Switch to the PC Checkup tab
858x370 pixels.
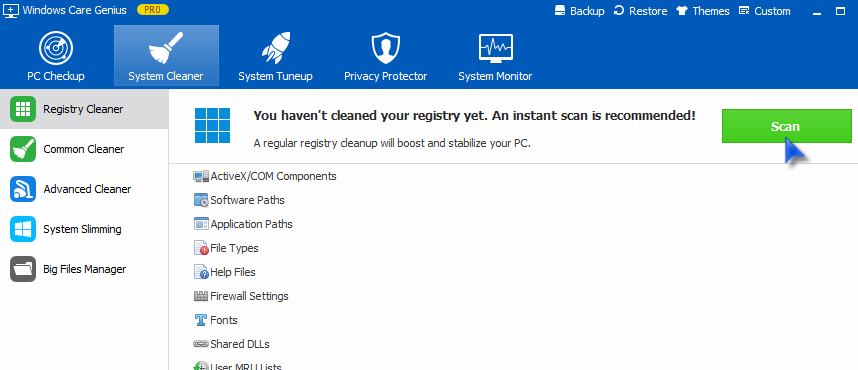tap(56, 55)
